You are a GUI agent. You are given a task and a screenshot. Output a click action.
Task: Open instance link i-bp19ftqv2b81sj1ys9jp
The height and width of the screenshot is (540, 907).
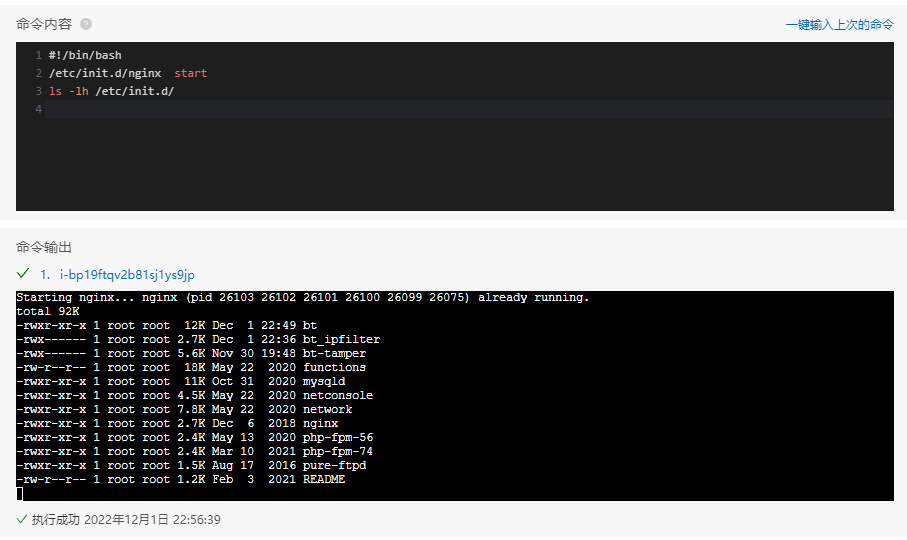coord(127,275)
